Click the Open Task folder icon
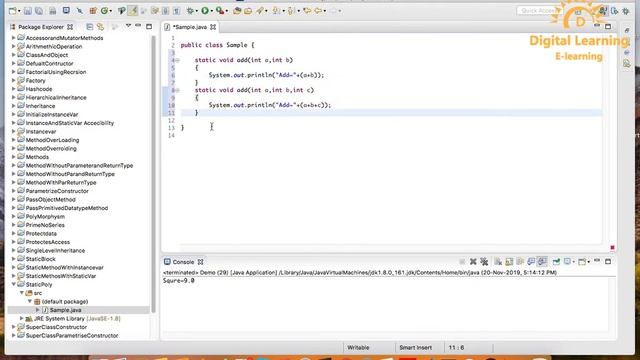The image size is (640, 360). tap(248, 11)
